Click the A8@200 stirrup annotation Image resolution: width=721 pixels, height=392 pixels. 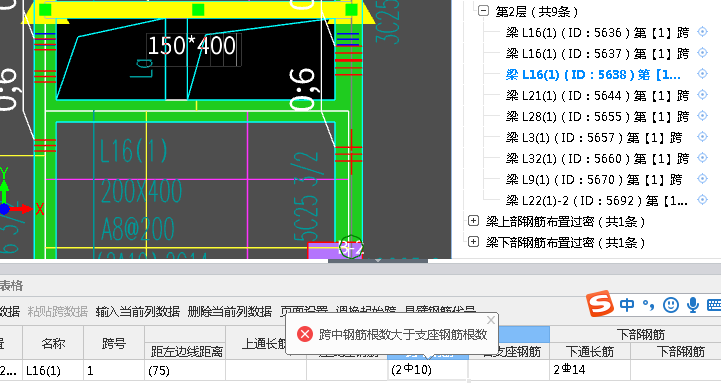(138, 229)
